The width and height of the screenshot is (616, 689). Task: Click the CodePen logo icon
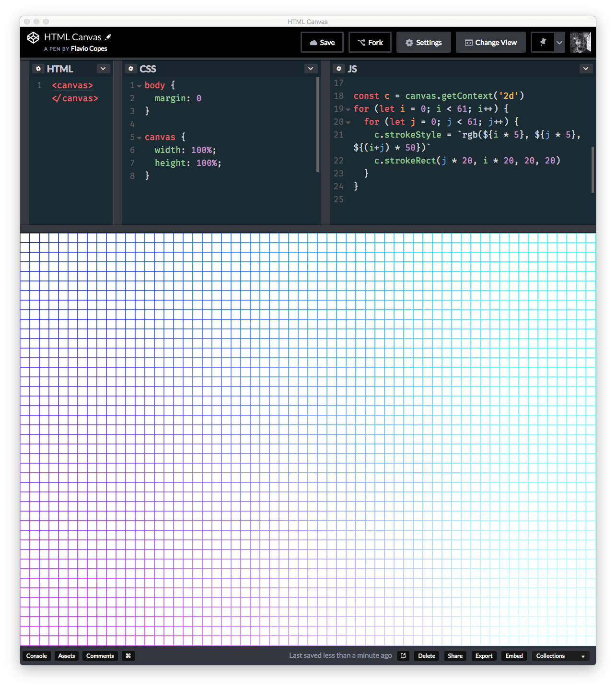pos(33,37)
